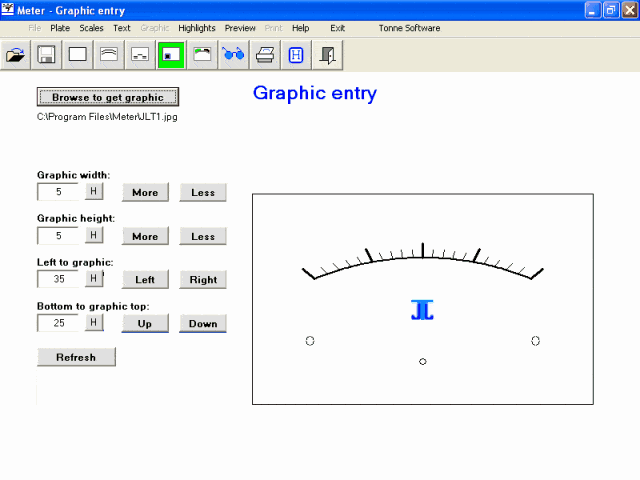
Task: Increase graphic width with More button
Action: click(x=145, y=192)
